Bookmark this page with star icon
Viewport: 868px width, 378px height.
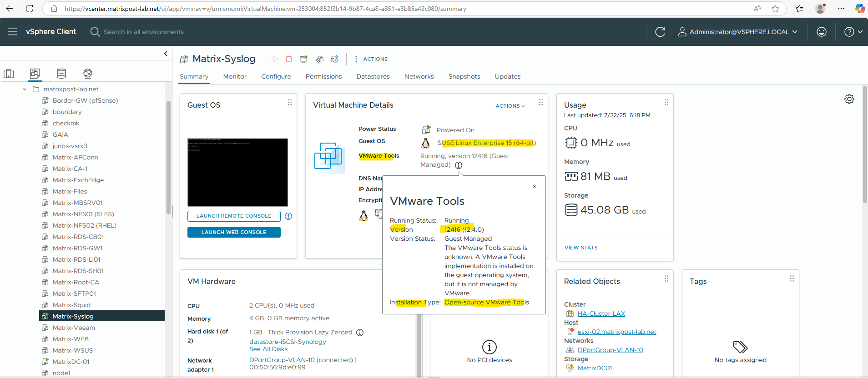coord(775,9)
